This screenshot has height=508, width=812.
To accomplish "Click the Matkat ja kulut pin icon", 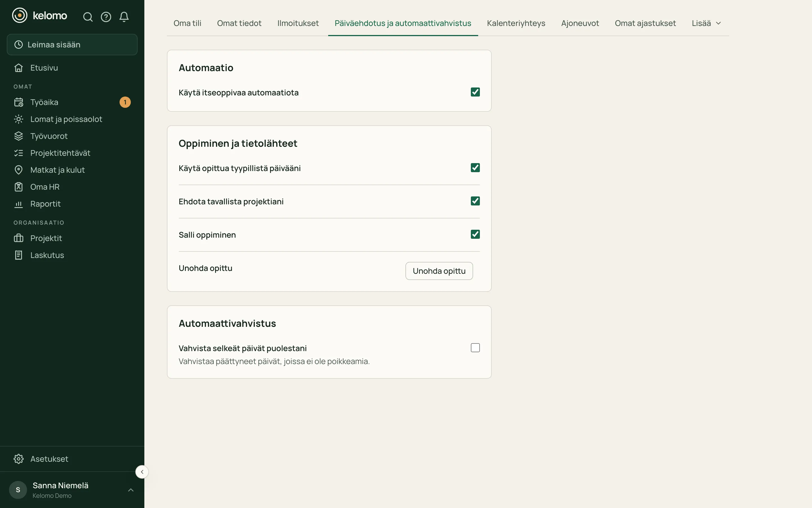I will click(x=18, y=170).
